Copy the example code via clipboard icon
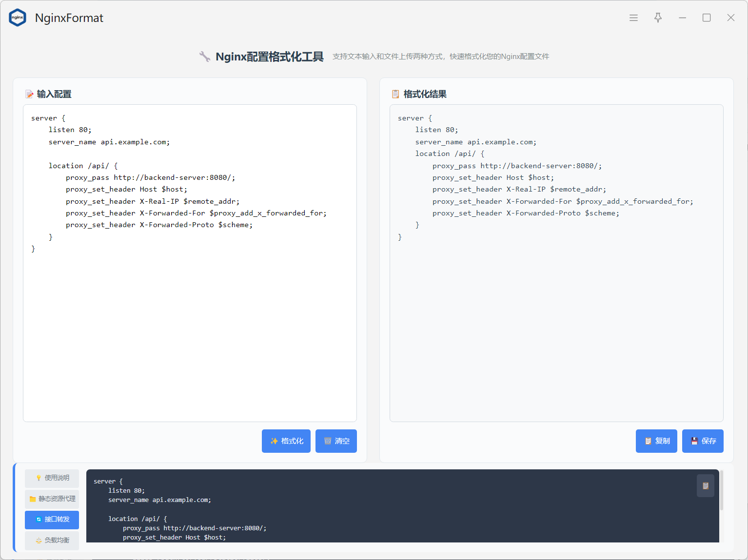 [706, 486]
